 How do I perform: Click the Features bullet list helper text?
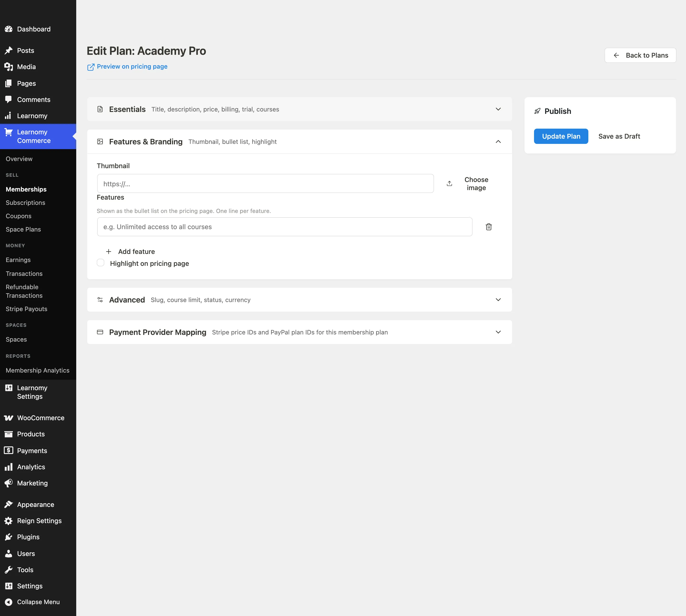click(x=184, y=211)
